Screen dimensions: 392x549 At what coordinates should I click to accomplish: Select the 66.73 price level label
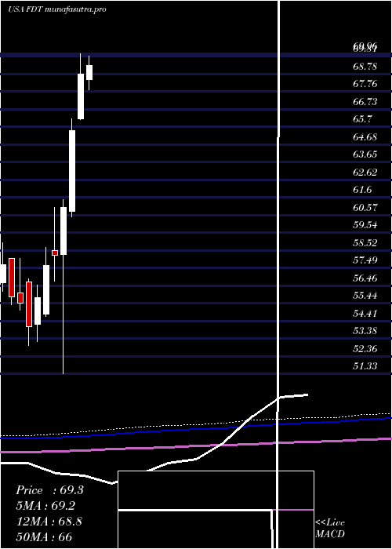pos(365,101)
